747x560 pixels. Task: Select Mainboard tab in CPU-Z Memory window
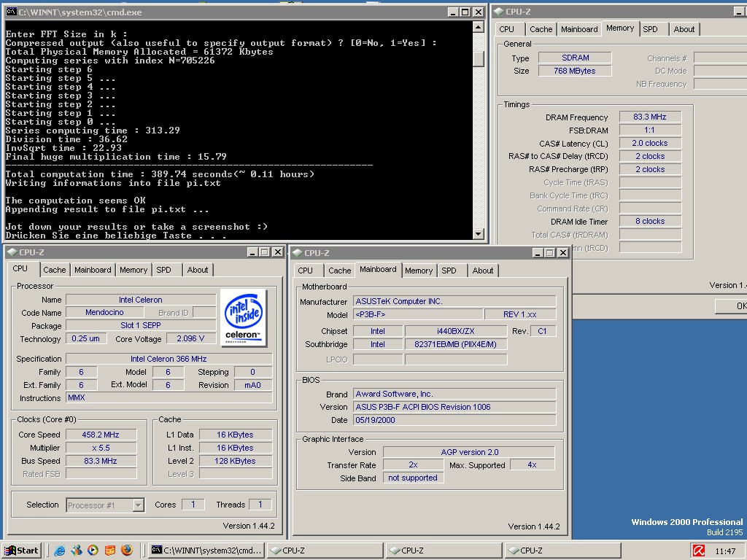pyautogui.click(x=579, y=29)
